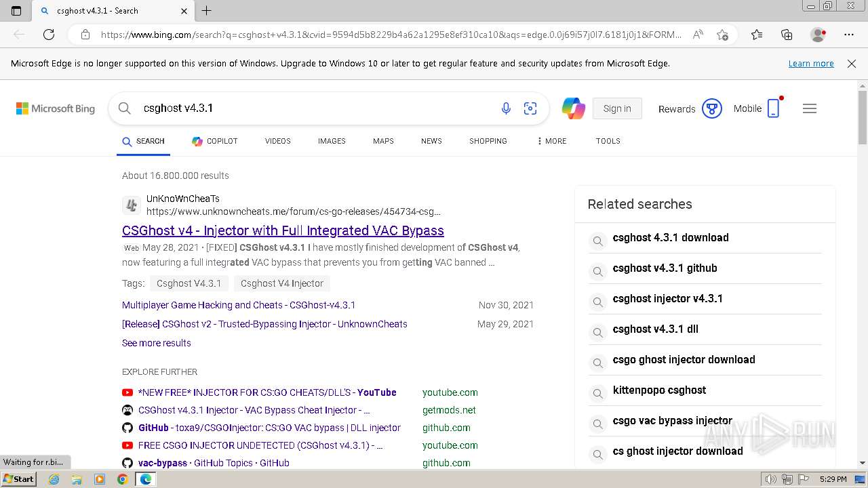Open Read aloud from address bar
This screenshot has width=868, height=488.
point(698,35)
